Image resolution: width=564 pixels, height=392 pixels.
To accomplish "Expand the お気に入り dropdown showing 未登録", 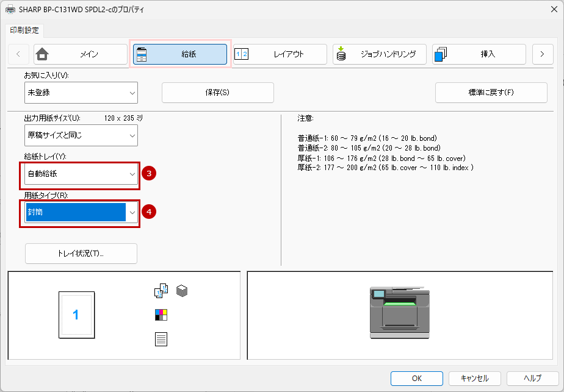I will pos(81,93).
